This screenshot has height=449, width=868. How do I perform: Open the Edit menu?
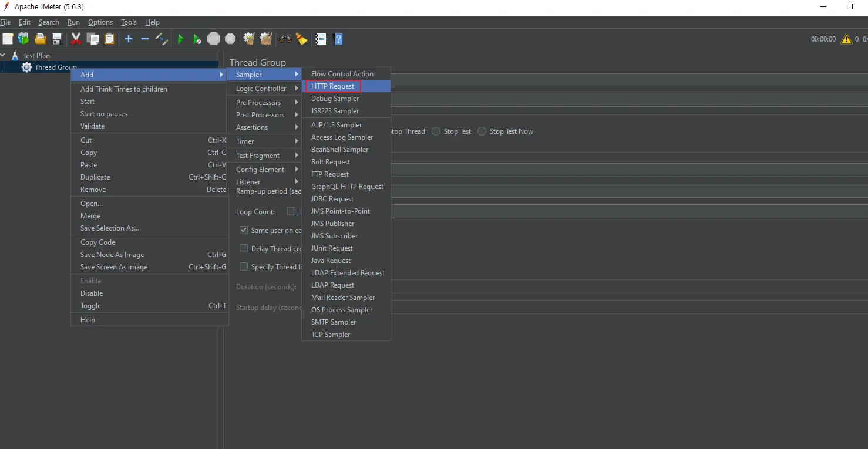click(25, 22)
